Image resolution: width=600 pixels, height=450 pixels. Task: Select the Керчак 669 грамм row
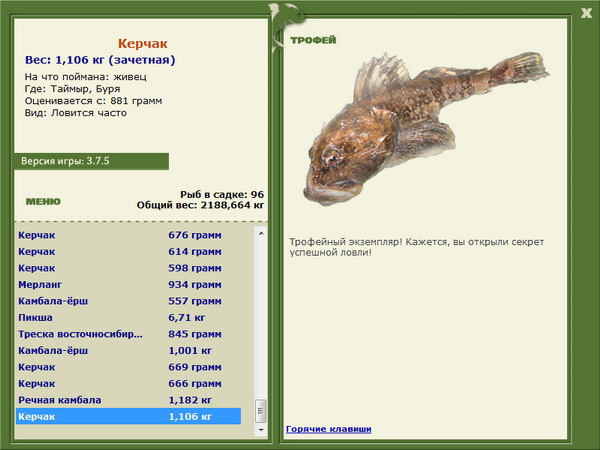click(x=129, y=367)
